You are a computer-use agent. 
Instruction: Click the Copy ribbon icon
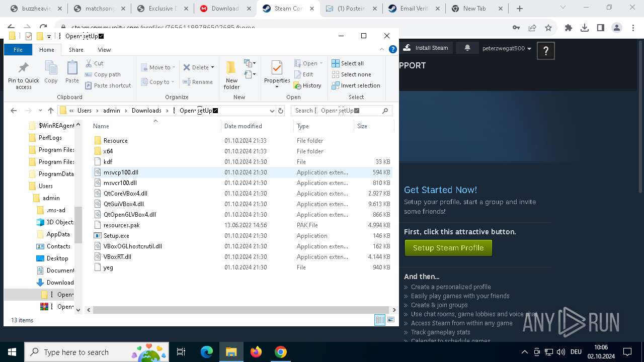(x=51, y=72)
